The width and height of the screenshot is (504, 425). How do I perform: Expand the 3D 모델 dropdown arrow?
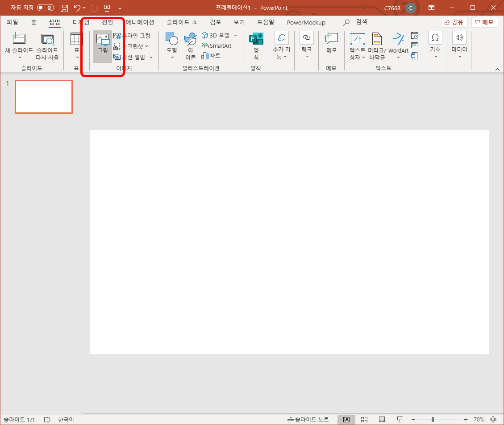coord(236,35)
